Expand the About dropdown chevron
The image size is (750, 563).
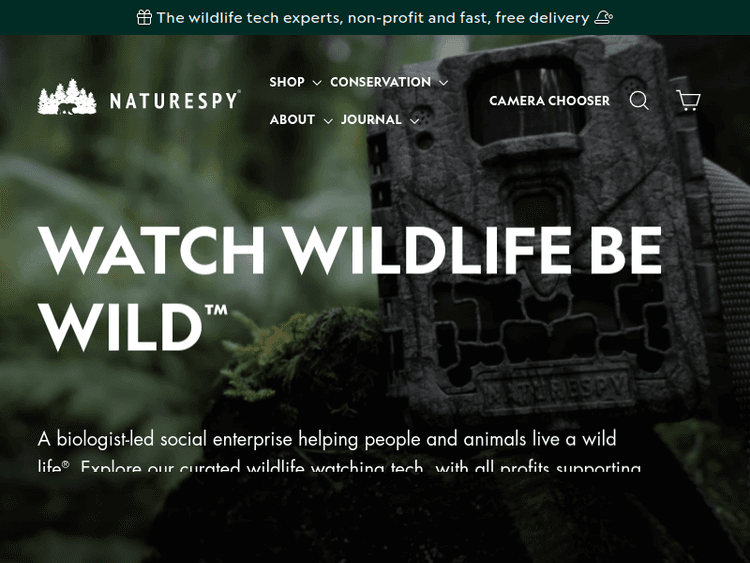pyautogui.click(x=328, y=121)
